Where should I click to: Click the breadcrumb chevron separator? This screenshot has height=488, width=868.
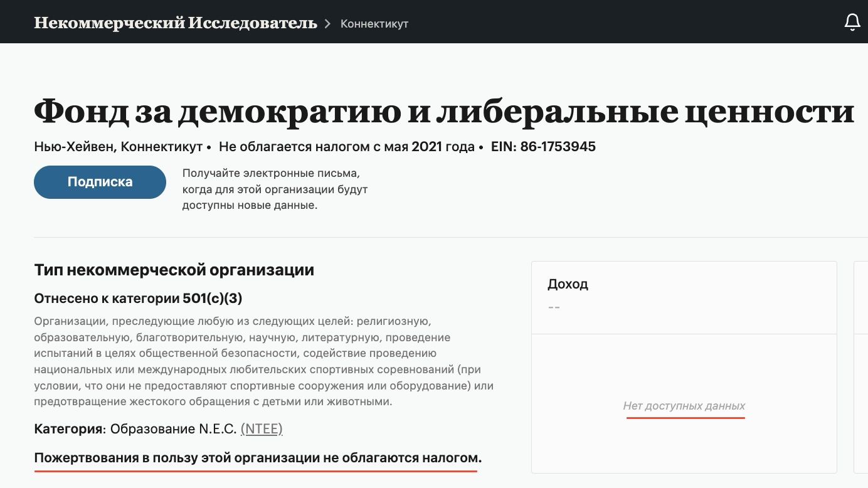pyautogui.click(x=327, y=24)
